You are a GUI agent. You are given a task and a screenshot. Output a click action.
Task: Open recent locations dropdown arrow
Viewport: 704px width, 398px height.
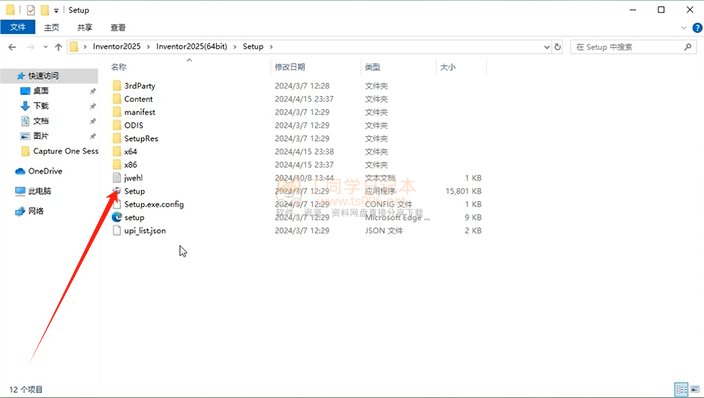pos(45,47)
